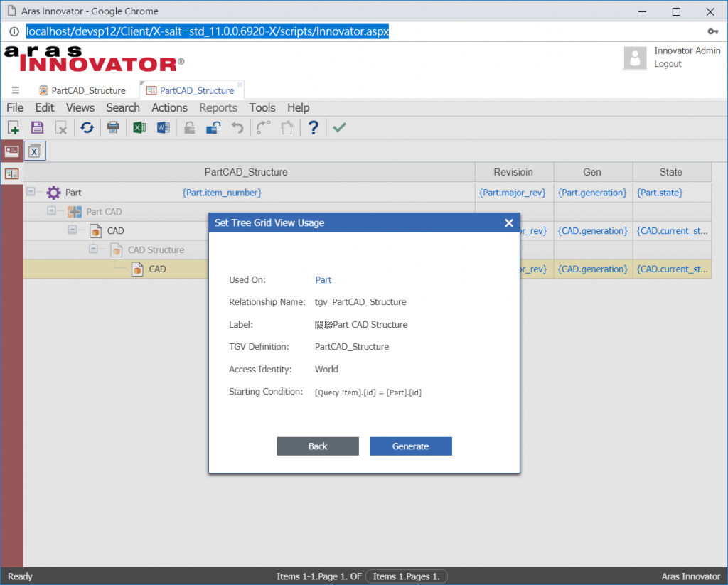Click the Print toolbar icon
This screenshot has height=585, width=728.
(113, 127)
